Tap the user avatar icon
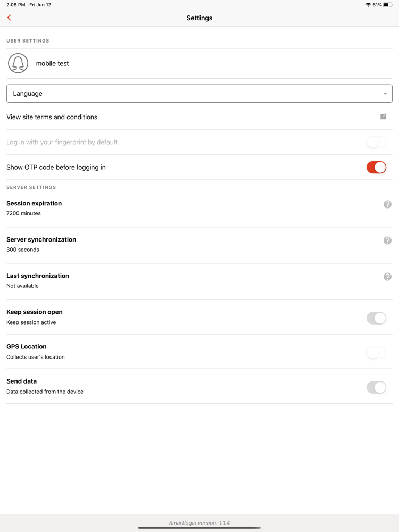The height and width of the screenshot is (532, 399). [18, 63]
